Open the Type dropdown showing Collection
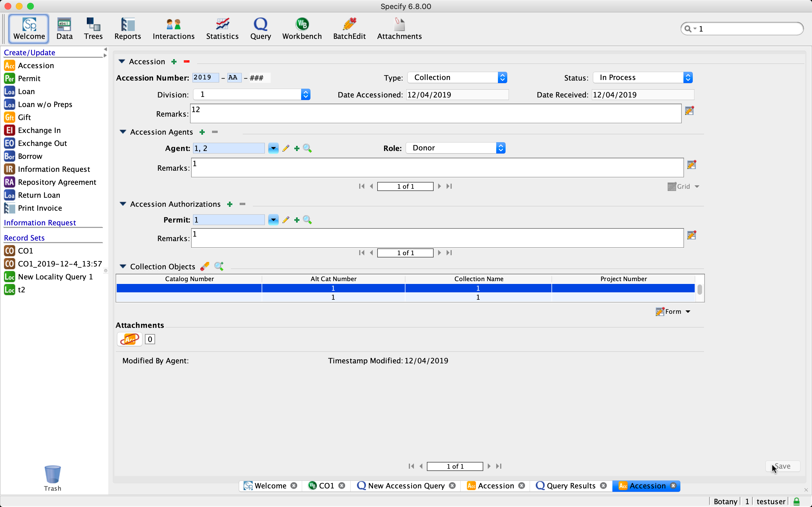This screenshot has height=507, width=812. tap(502, 77)
